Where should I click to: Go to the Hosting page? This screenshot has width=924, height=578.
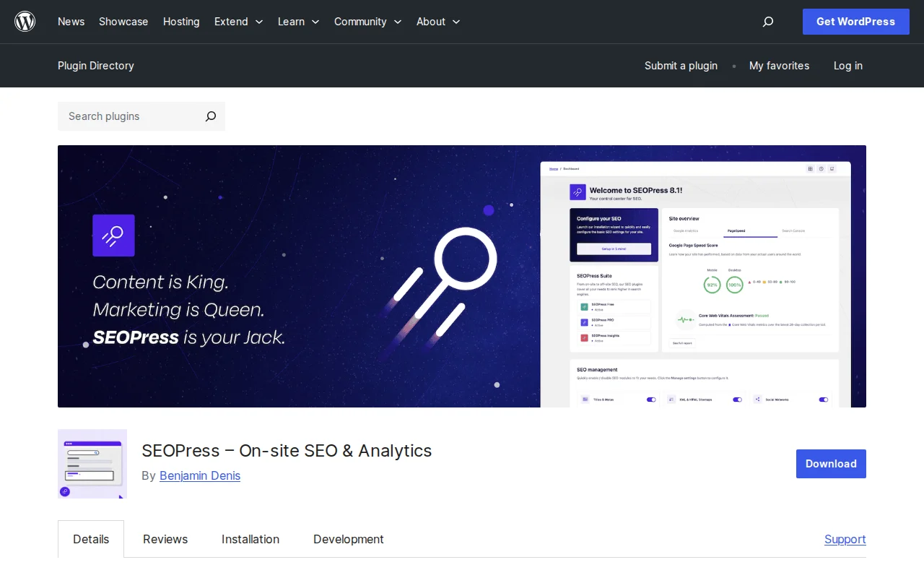[181, 22]
